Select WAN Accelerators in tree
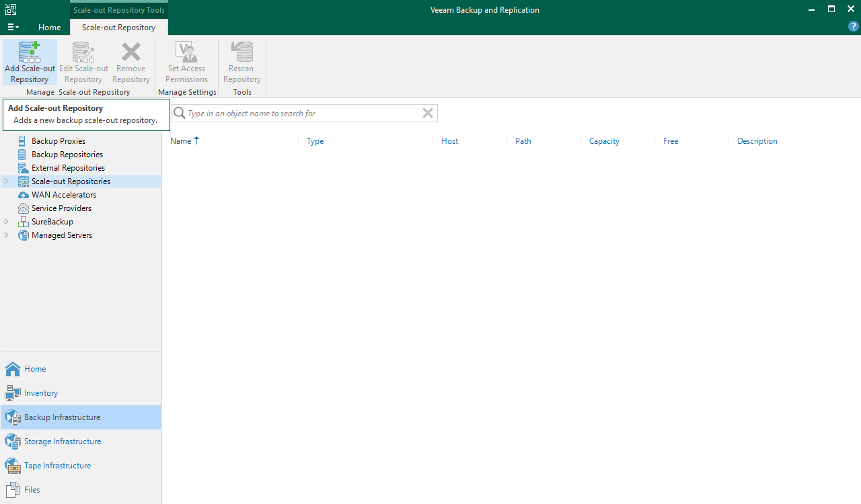This screenshot has width=861, height=504. click(63, 195)
